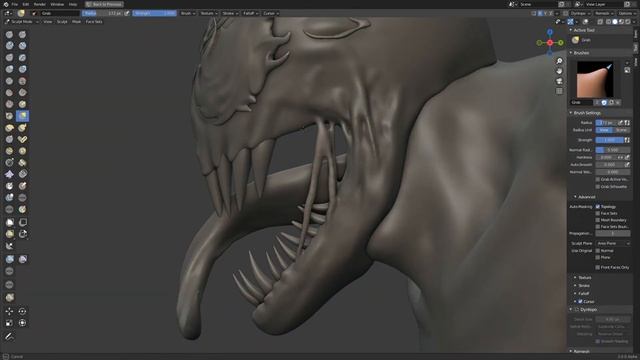Switch to the View sidebar tab
The width and height of the screenshot is (640, 360).
pos(636,62)
